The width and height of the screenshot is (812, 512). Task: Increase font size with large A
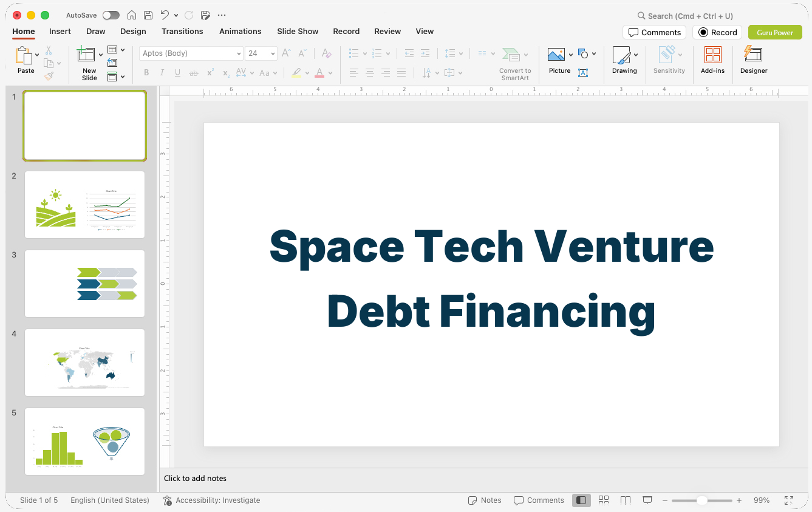pos(287,53)
